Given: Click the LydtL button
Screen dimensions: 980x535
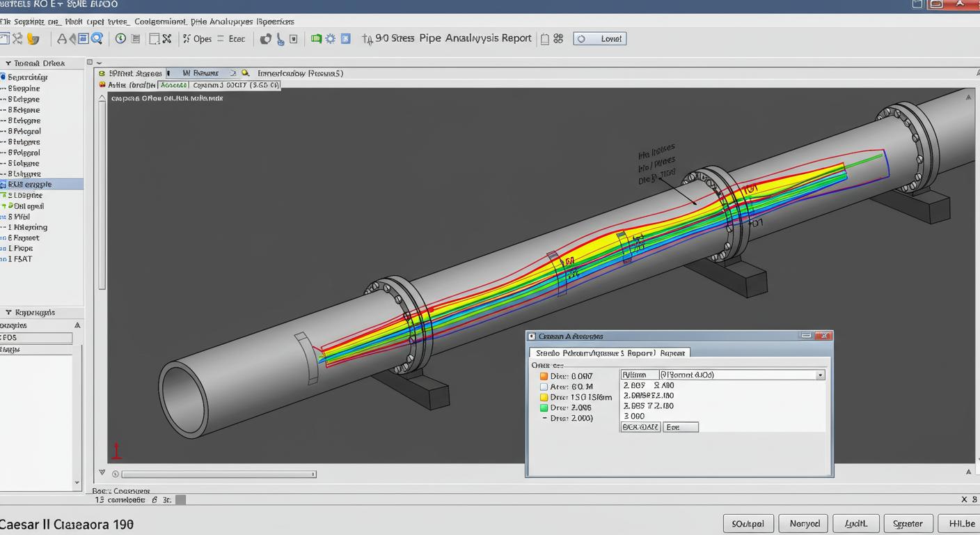Looking at the screenshot, I should click(857, 523).
